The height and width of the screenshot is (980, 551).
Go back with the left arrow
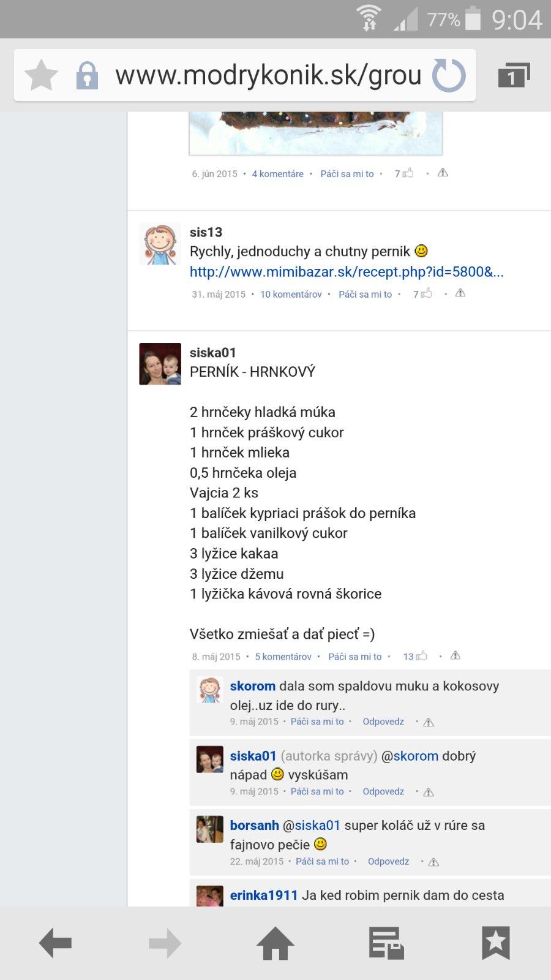point(55,943)
